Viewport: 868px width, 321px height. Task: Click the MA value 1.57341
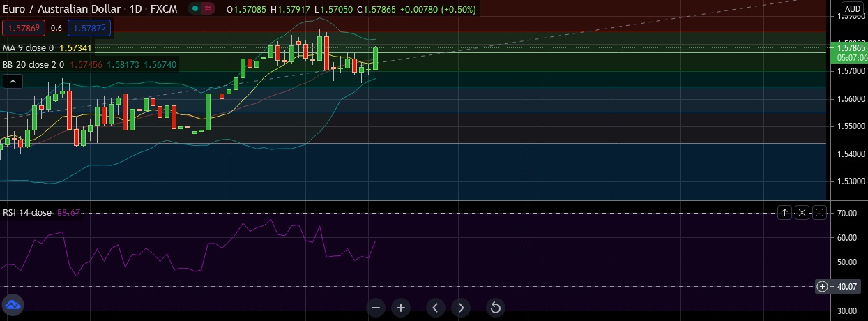(x=75, y=48)
